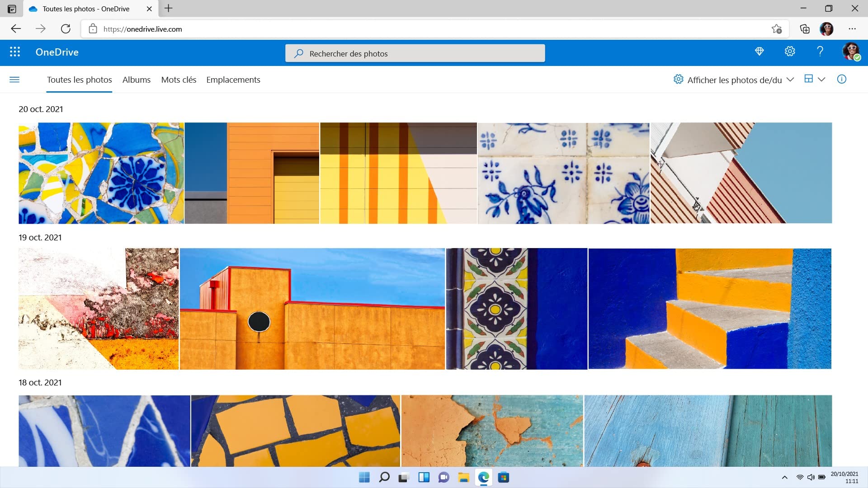This screenshot has width=868, height=488.
Task: Open the Emplacements tab
Action: click(x=233, y=80)
